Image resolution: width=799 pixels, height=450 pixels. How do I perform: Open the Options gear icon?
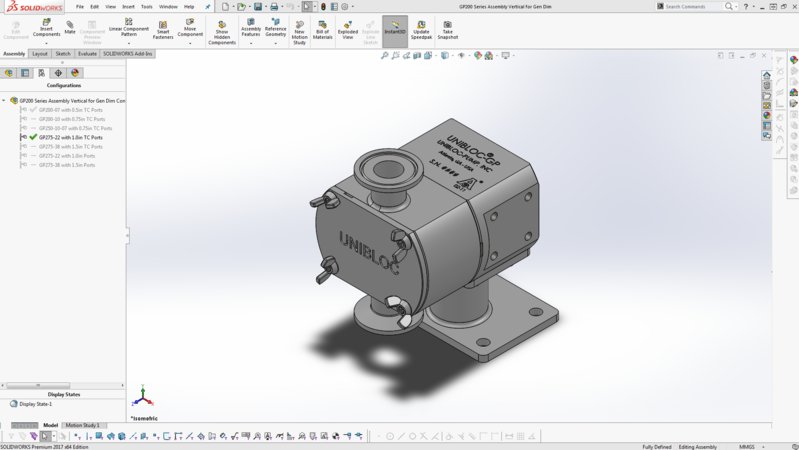[x=345, y=7]
